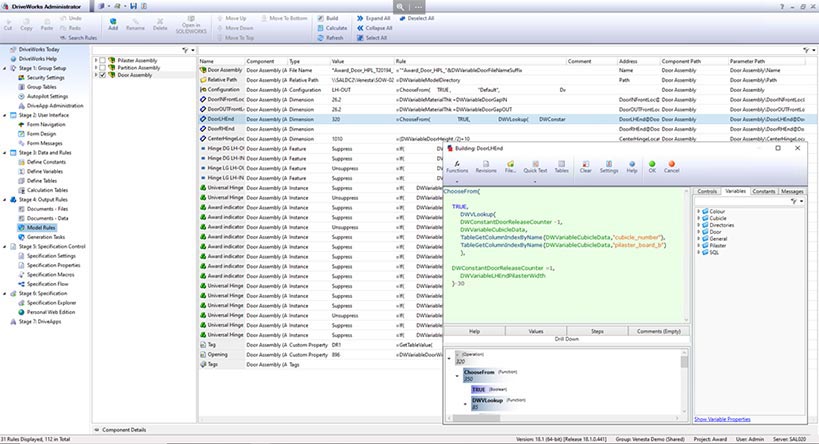819x444 pixels.
Task: Click the Save icon in title bar
Action: click(134, 6)
